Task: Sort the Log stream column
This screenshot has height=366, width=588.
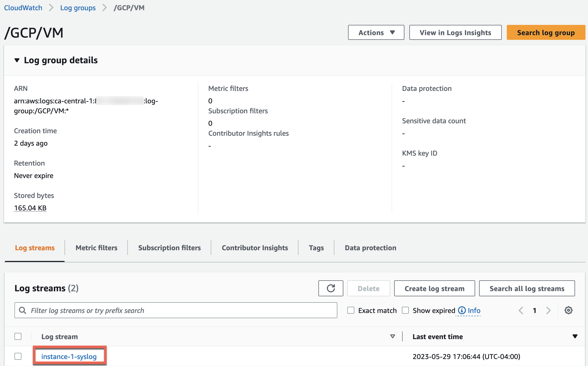Action: pos(392,336)
